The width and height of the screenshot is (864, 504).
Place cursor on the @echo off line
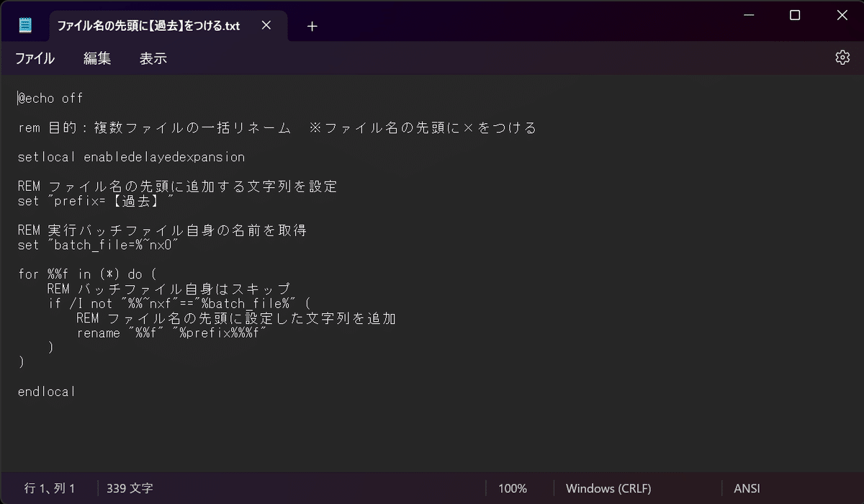click(50, 98)
